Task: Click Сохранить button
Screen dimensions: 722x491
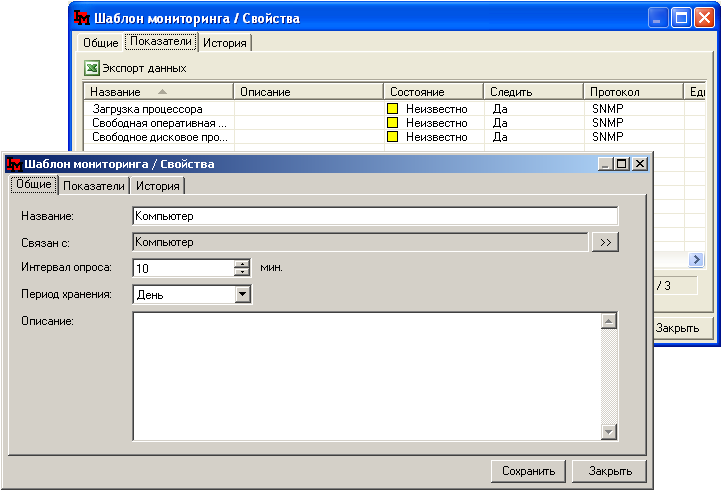Action: [x=528, y=471]
